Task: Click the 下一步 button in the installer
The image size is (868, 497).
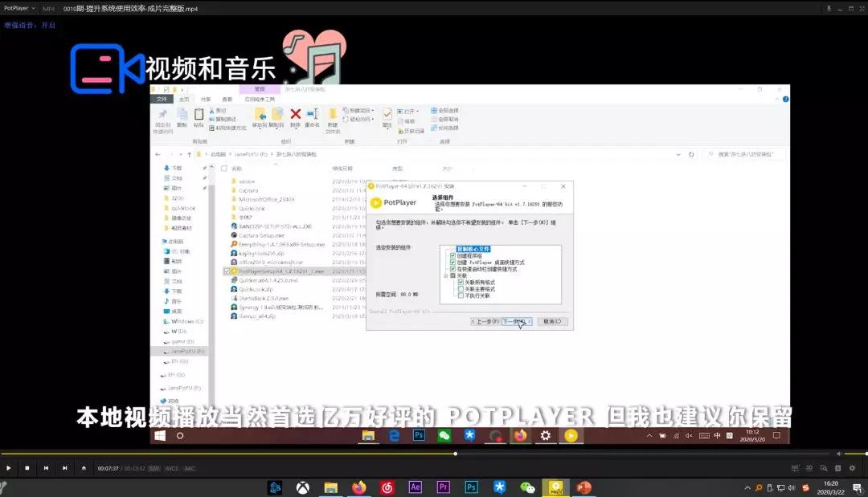Action: pyautogui.click(x=517, y=320)
